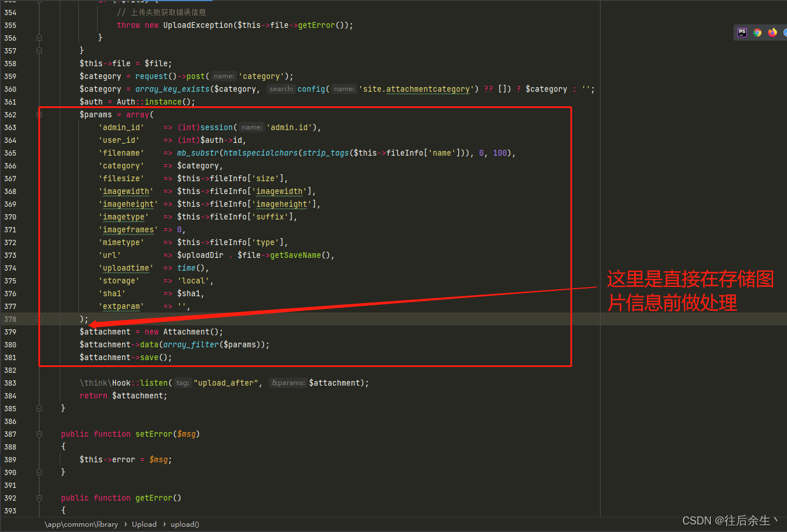Collapse fold marker at line 390

tap(39, 472)
